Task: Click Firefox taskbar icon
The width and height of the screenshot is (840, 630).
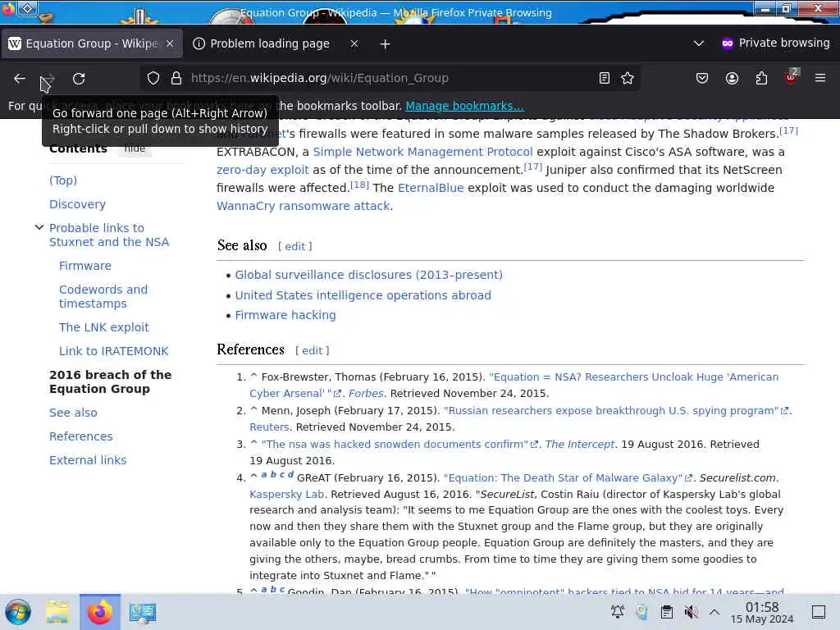Action: 100,612
